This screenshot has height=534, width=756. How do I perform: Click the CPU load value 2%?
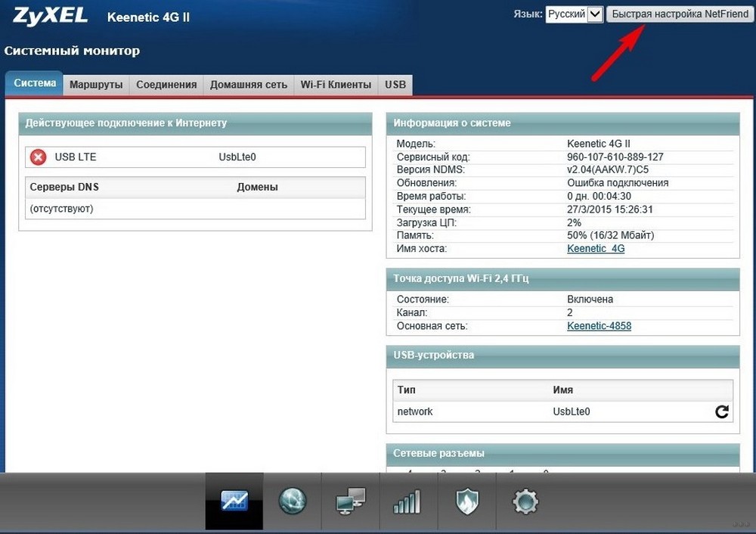(x=575, y=223)
